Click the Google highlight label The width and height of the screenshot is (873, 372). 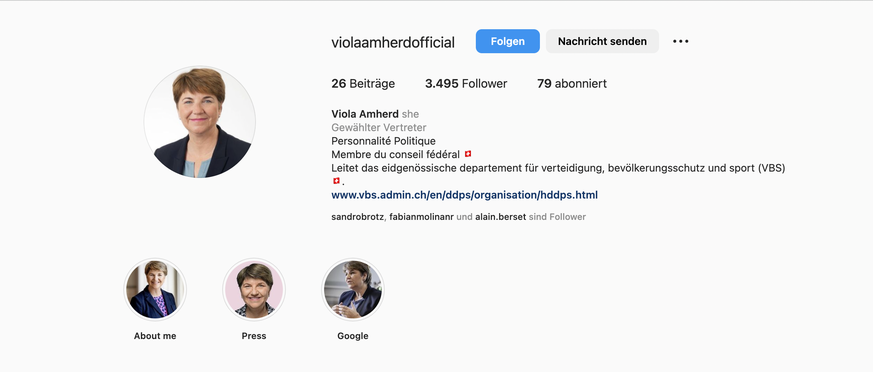353,336
